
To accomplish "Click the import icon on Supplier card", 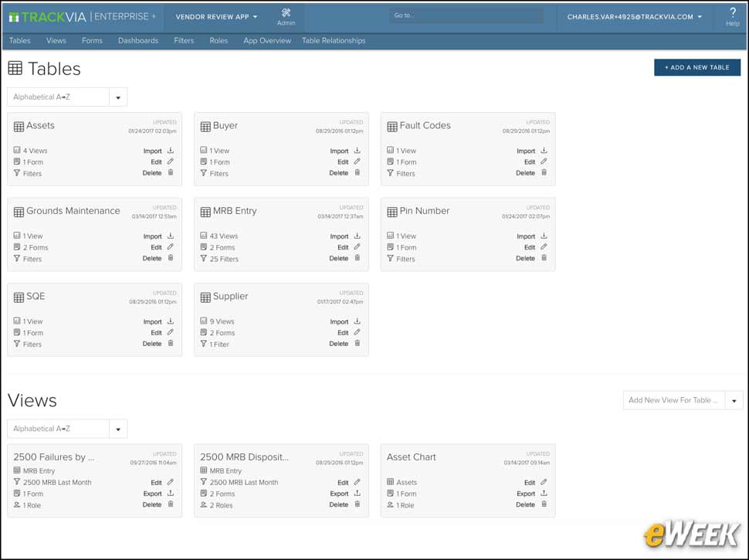I will click(358, 321).
